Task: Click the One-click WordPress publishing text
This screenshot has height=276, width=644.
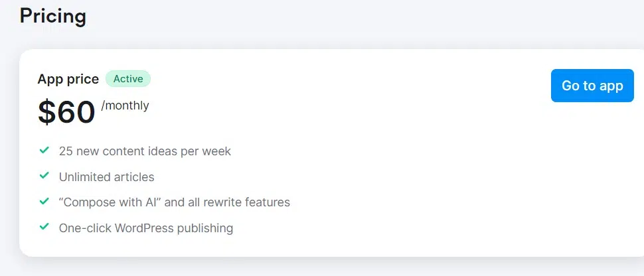Action: 146,228
